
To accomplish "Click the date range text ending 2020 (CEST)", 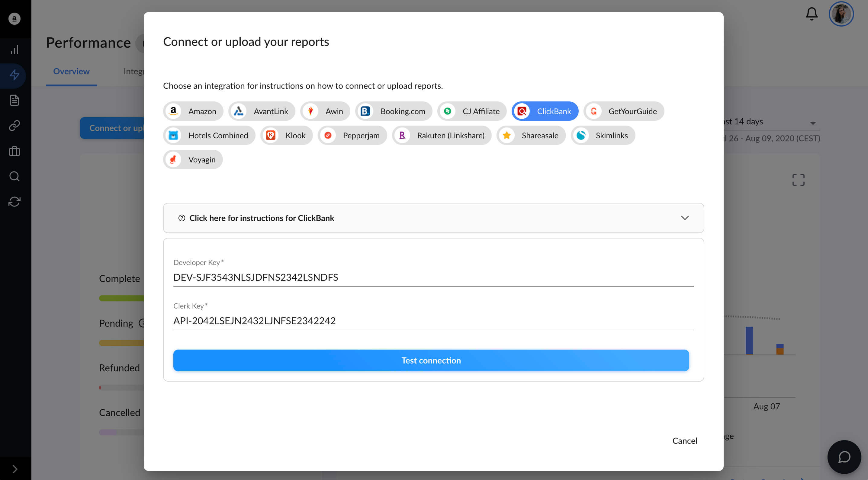I will pyautogui.click(x=772, y=139).
